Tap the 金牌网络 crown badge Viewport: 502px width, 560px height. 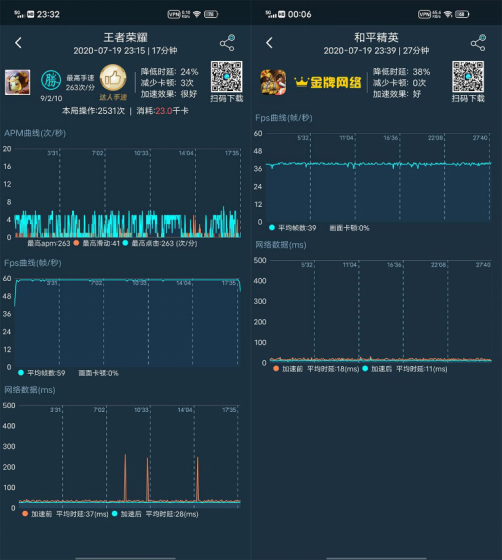tap(328, 82)
